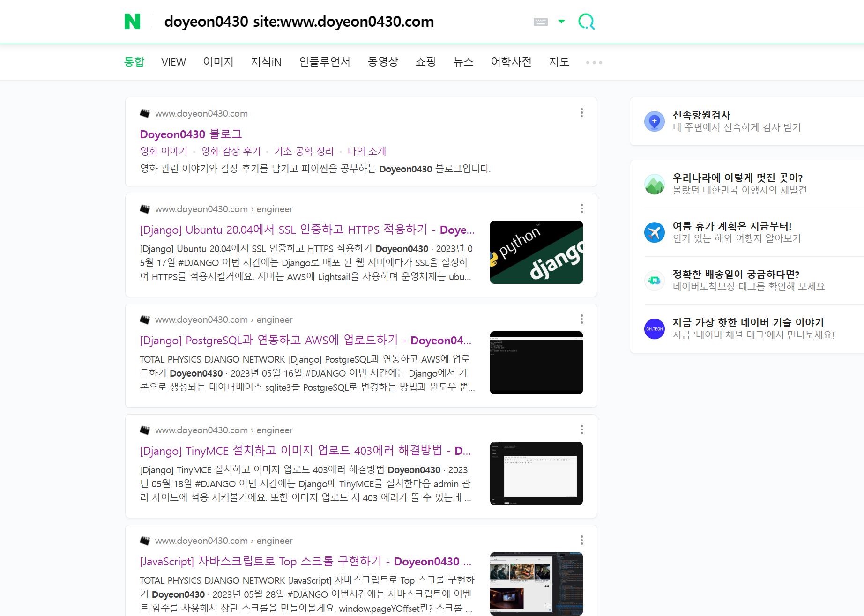Open the TinyMCE 설치하고 이미지 업로드 result title
864x616 pixels.
[305, 451]
